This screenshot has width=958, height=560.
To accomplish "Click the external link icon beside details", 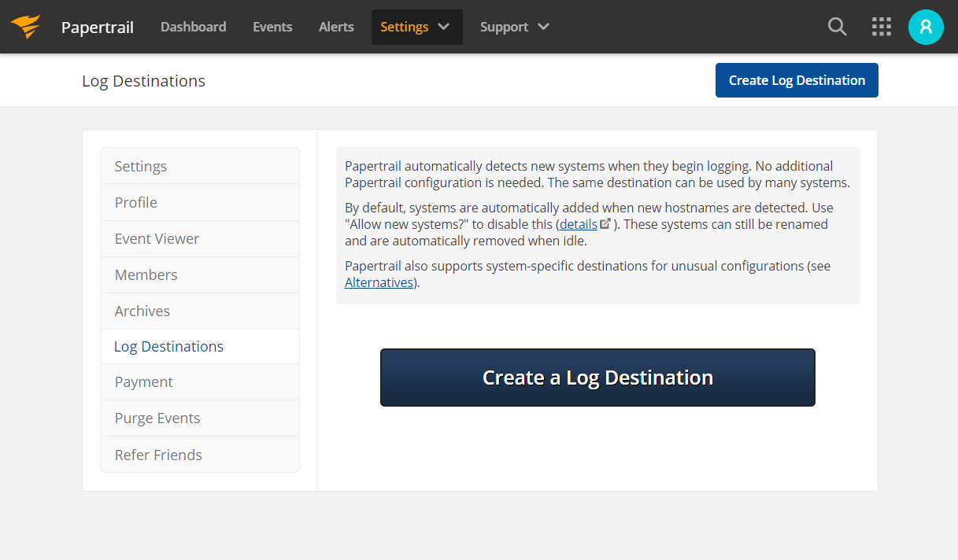I will click(x=605, y=223).
